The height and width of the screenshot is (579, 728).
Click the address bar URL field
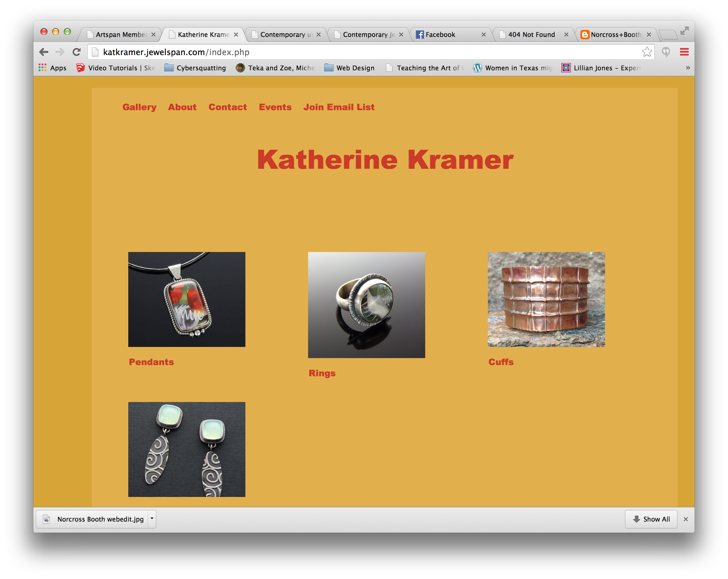coord(370,52)
